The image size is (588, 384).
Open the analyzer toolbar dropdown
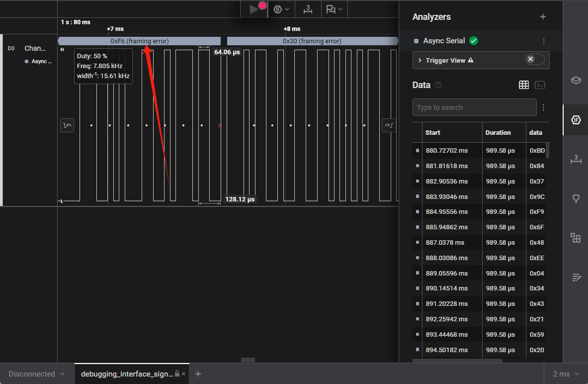click(281, 9)
